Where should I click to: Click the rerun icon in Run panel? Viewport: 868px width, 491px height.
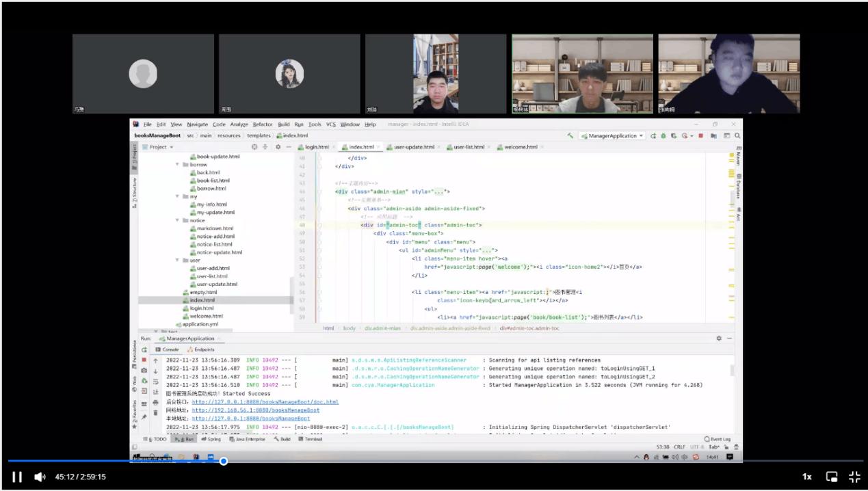(x=144, y=349)
